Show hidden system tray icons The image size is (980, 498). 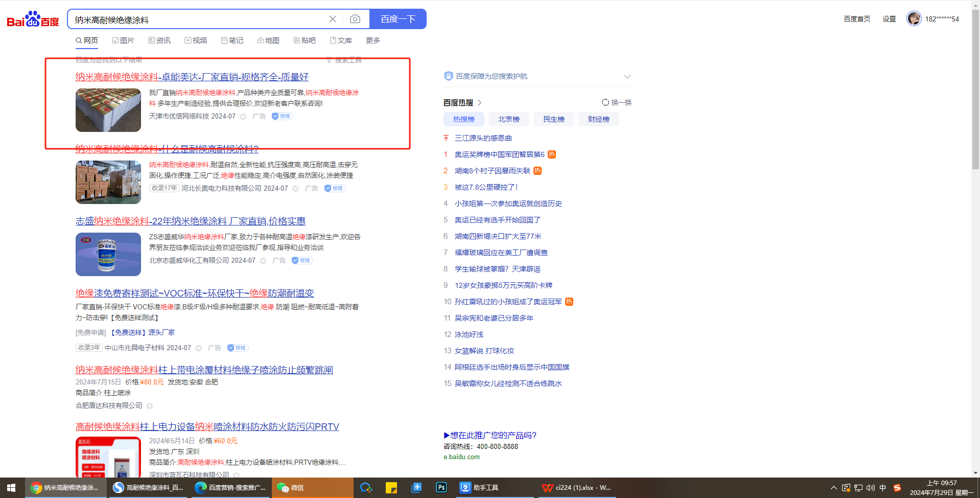pos(833,488)
